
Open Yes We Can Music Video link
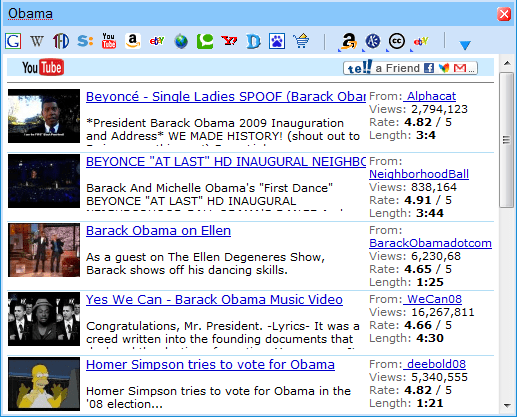click(x=214, y=299)
